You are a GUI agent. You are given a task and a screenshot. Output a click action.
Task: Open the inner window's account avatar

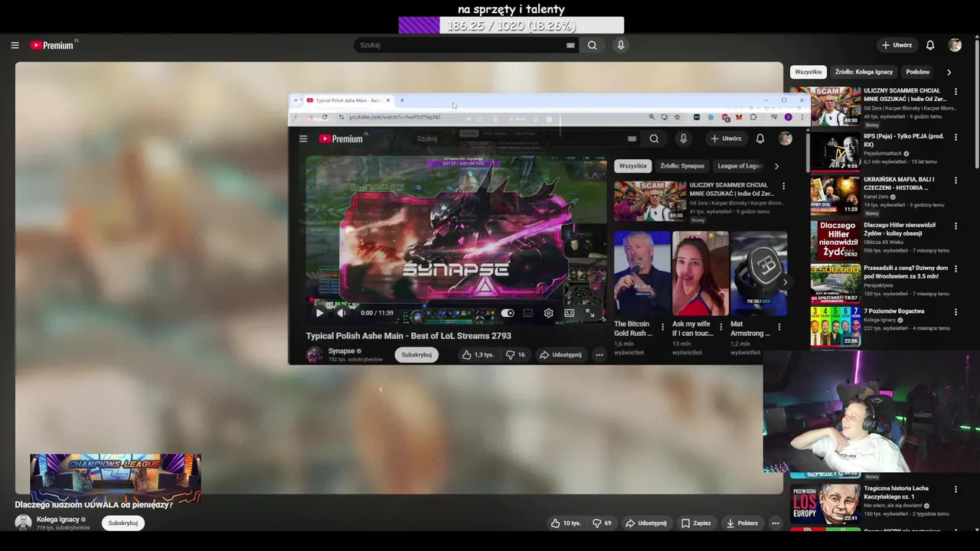(x=786, y=139)
